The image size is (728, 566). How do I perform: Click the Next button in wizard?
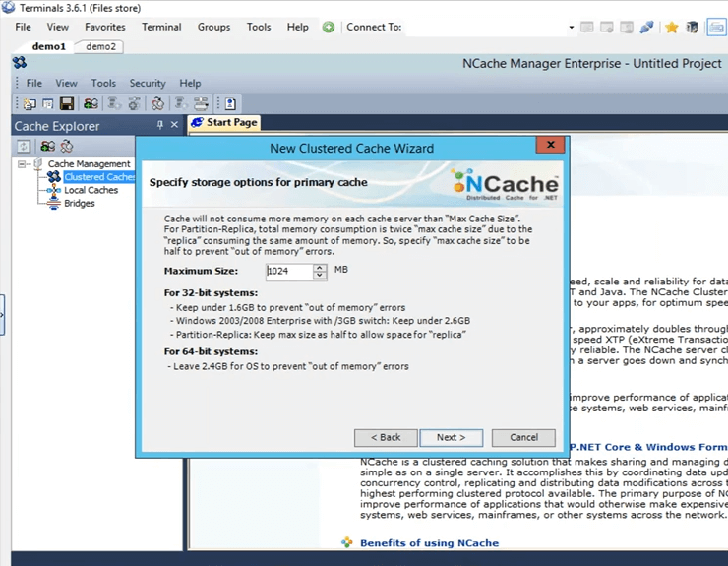click(452, 438)
